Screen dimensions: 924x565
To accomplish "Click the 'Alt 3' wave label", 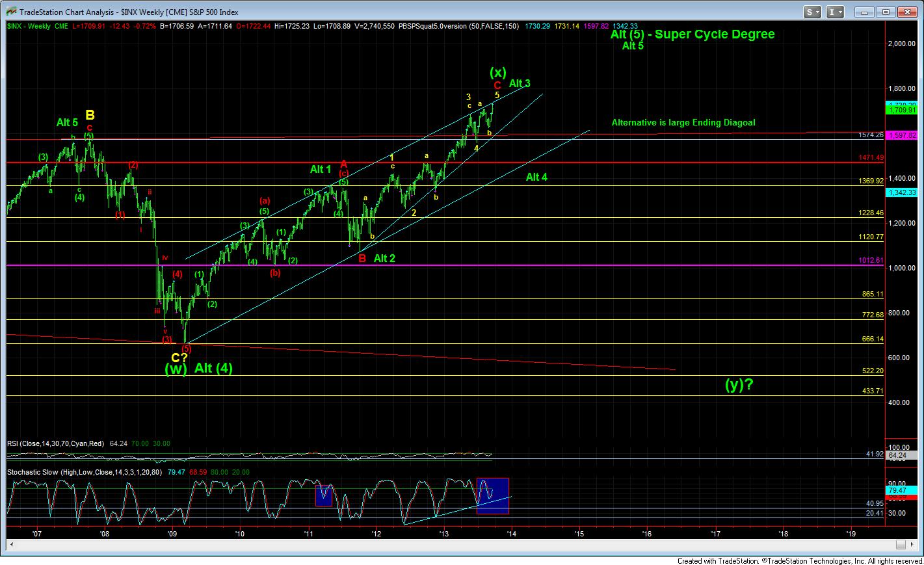I will click(x=520, y=83).
